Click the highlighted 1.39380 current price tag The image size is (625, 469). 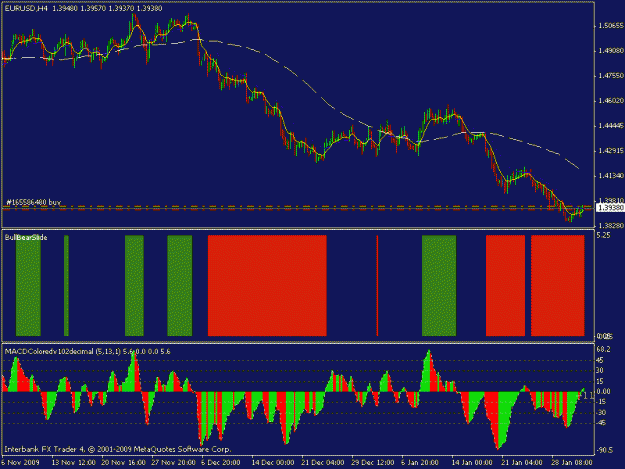pyautogui.click(x=610, y=208)
